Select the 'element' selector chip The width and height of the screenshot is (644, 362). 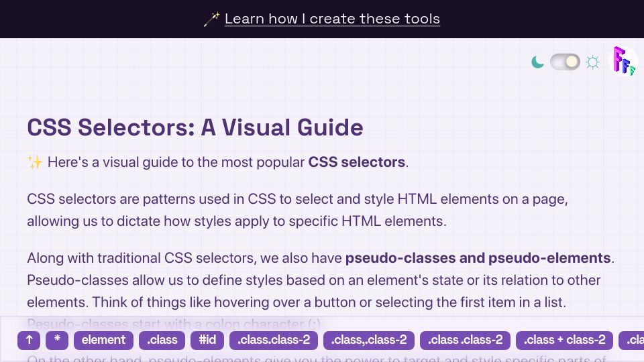(x=103, y=341)
